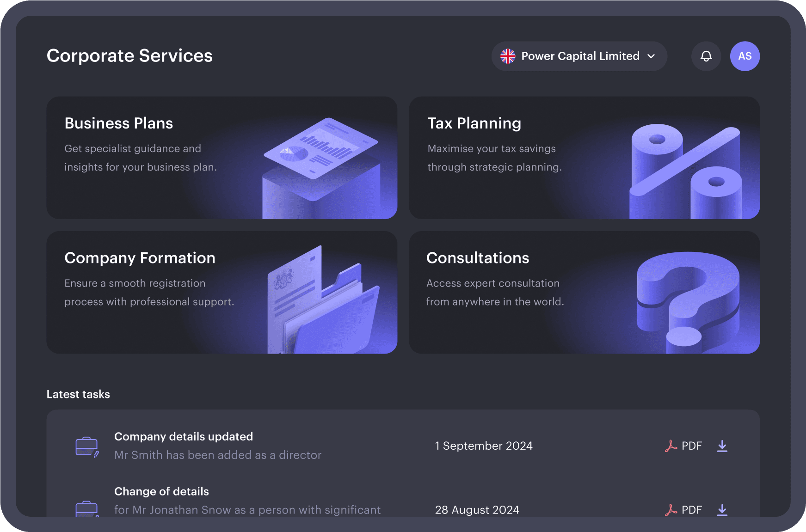The width and height of the screenshot is (806, 532).
Task: Click PDF icon for Change of details task
Action: point(671,510)
